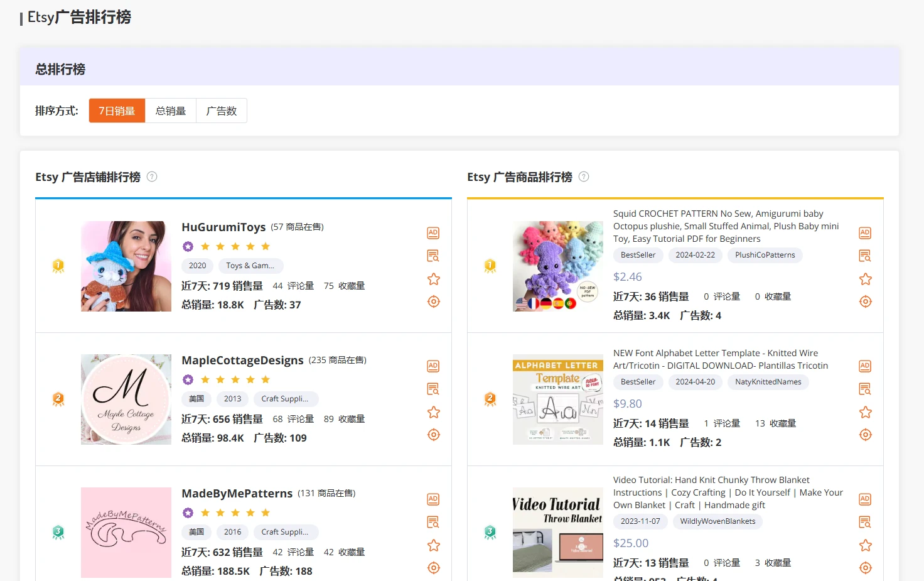
Task: Click the targeting icon for HuGurumiToys
Action: (x=432, y=301)
